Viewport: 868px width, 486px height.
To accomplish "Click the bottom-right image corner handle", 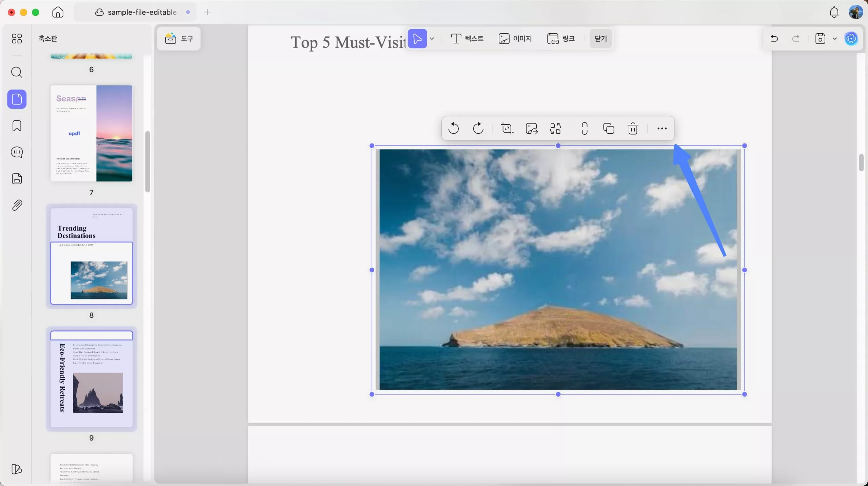I will 744,394.
